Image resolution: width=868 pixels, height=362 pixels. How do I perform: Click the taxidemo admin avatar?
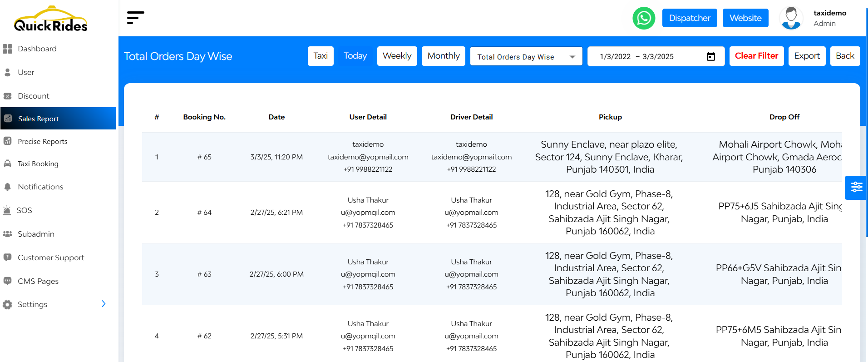click(x=791, y=18)
